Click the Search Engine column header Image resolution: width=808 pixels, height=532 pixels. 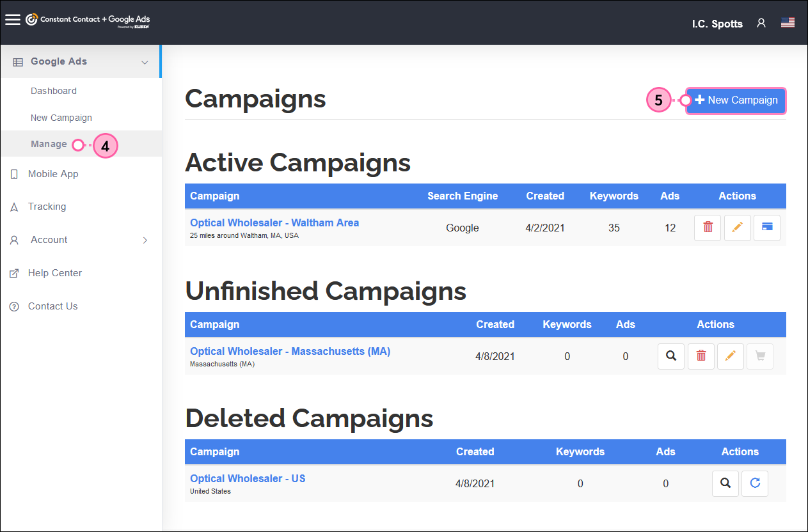point(463,196)
